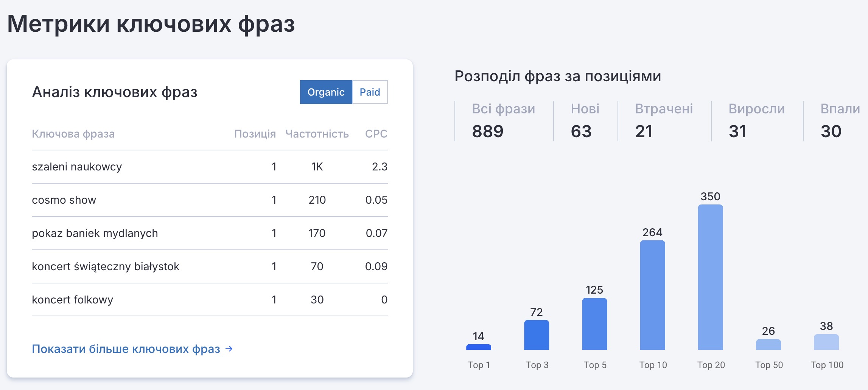
Task: Switch to the Paid tab
Action: click(x=370, y=92)
